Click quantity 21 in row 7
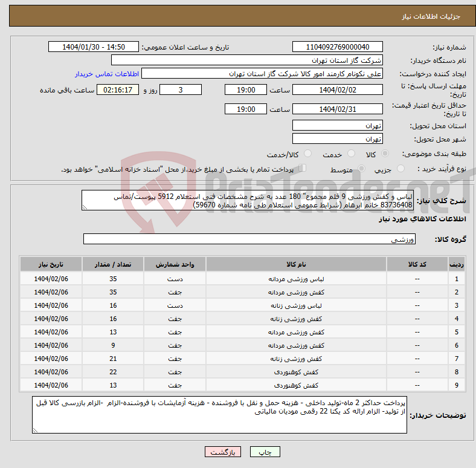Screen dimensions: 476x468 point(113,359)
